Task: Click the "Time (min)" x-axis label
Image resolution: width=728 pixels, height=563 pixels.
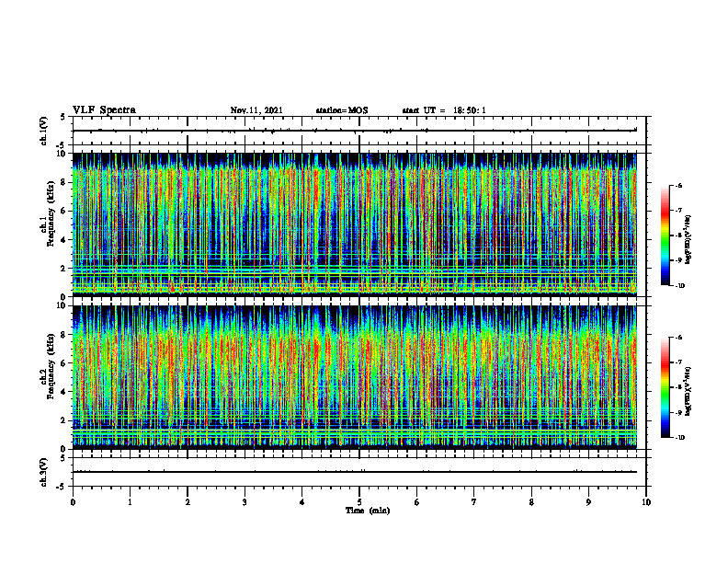Action: point(368,511)
